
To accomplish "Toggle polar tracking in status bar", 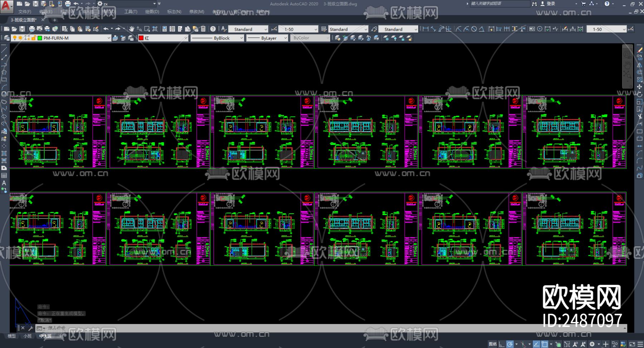I will coord(510,344).
